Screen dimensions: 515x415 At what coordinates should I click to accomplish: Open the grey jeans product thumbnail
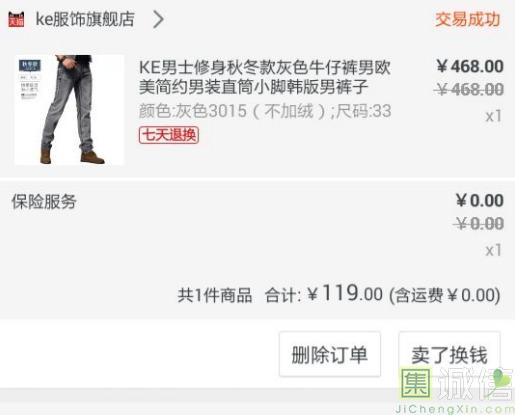click(x=69, y=110)
